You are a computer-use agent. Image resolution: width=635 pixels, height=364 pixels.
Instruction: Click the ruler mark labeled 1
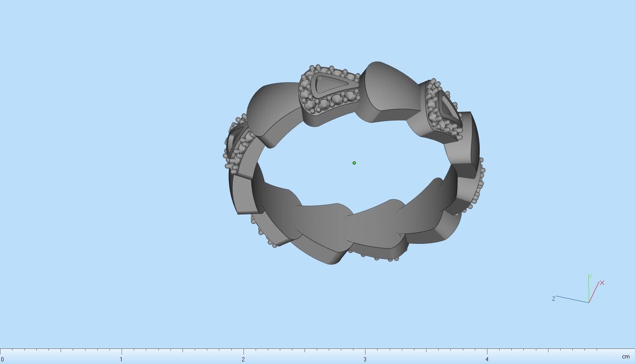(121, 359)
